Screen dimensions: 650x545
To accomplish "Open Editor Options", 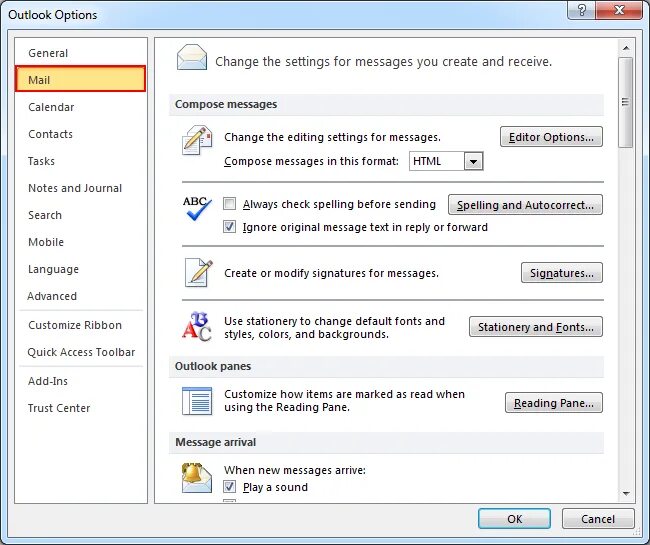I will coord(551,137).
